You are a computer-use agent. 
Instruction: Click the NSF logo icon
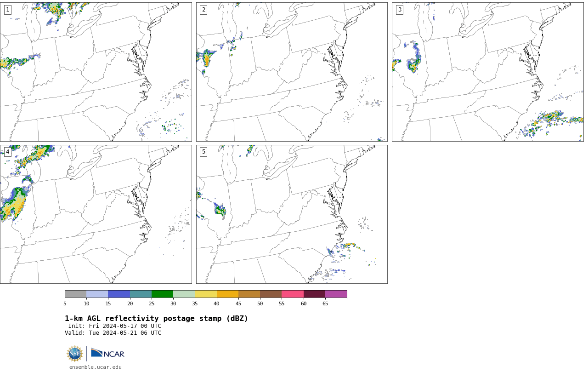pyautogui.click(x=75, y=354)
